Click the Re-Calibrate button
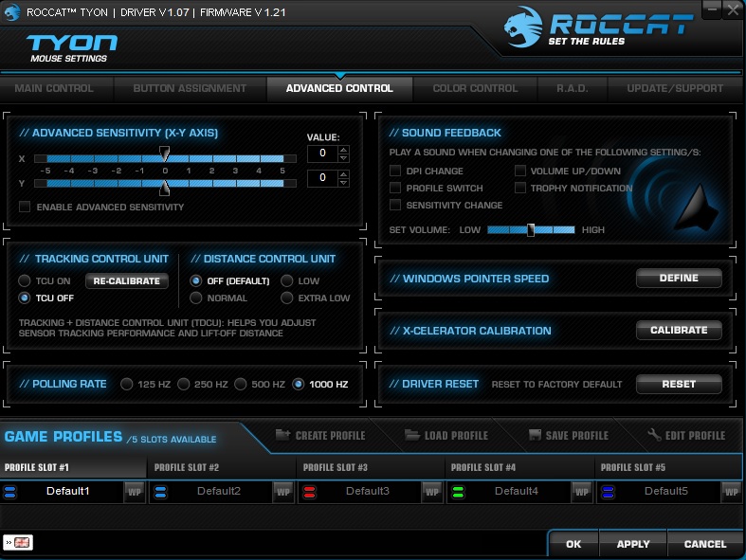Viewport: 746px width, 560px height. pyautogui.click(x=127, y=280)
